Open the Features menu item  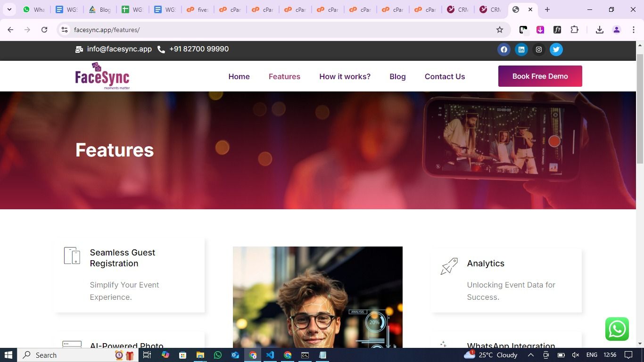click(284, 76)
